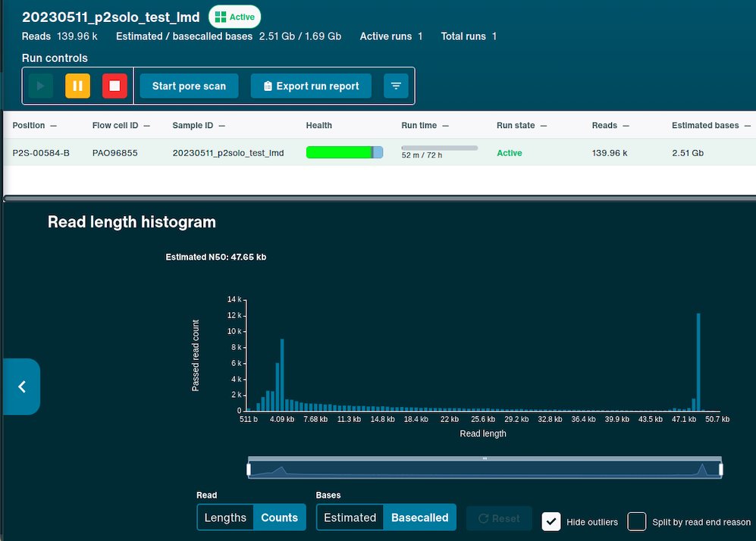Stop the run with the red square icon
Screen dimensions: 756x541
(x=114, y=86)
